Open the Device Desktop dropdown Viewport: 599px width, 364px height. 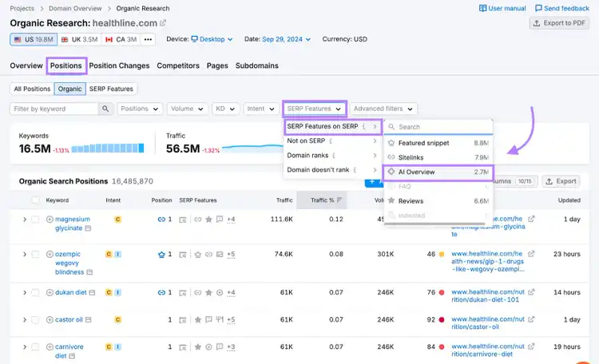click(x=212, y=39)
